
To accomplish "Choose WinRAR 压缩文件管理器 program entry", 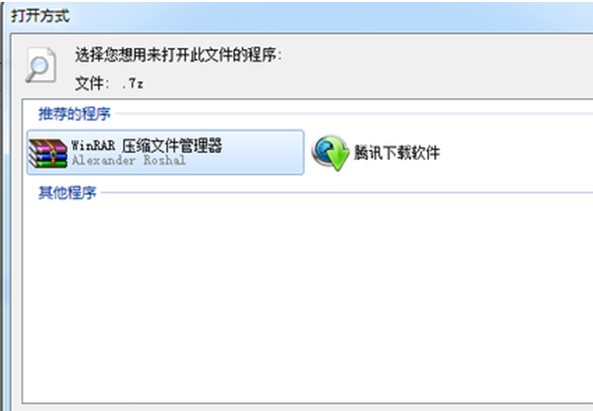I will coord(165,152).
